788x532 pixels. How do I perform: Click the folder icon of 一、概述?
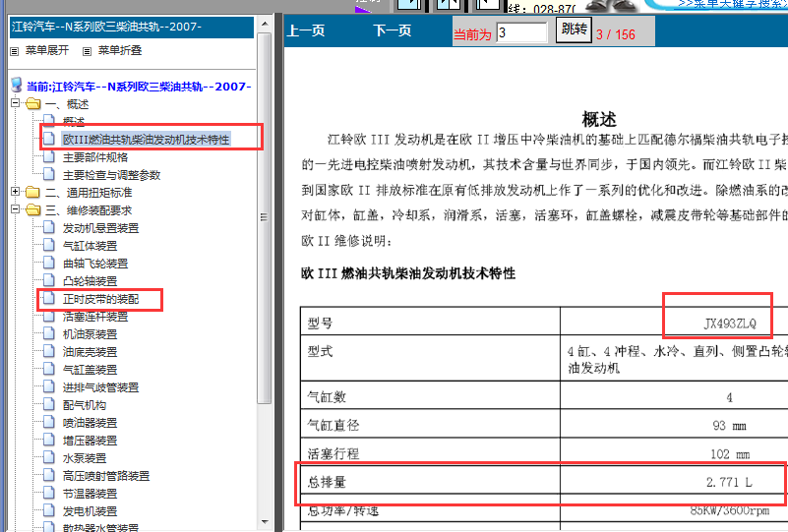click(33, 104)
